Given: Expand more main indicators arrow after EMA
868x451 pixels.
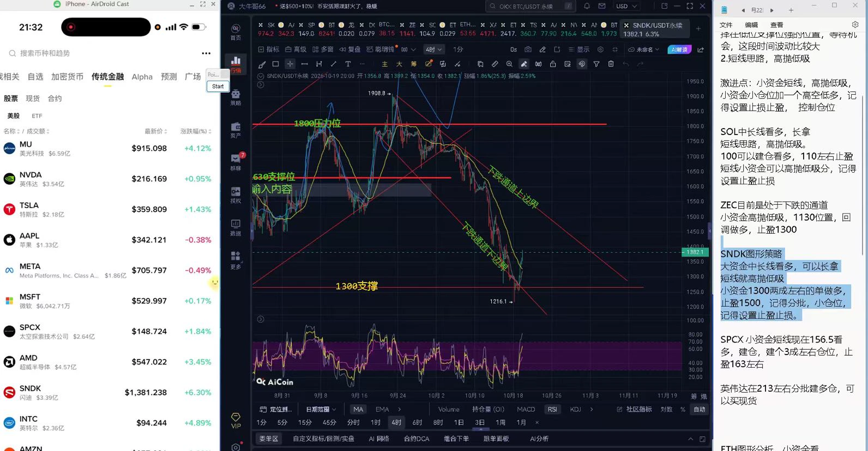Looking at the screenshot, I should [x=400, y=409].
